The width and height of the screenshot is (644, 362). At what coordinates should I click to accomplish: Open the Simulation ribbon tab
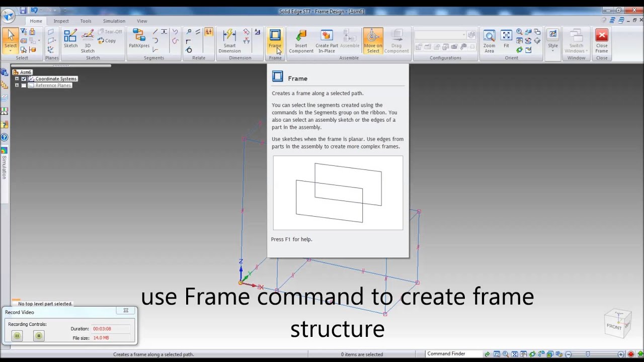[x=114, y=21]
